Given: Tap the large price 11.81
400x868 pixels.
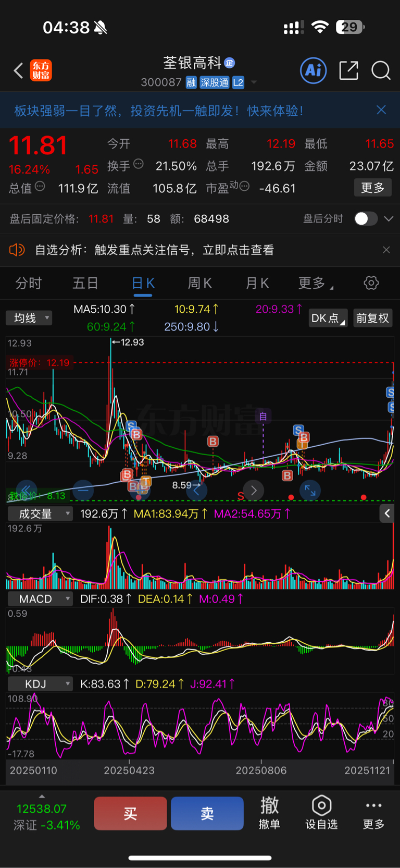Looking at the screenshot, I should [38, 145].
